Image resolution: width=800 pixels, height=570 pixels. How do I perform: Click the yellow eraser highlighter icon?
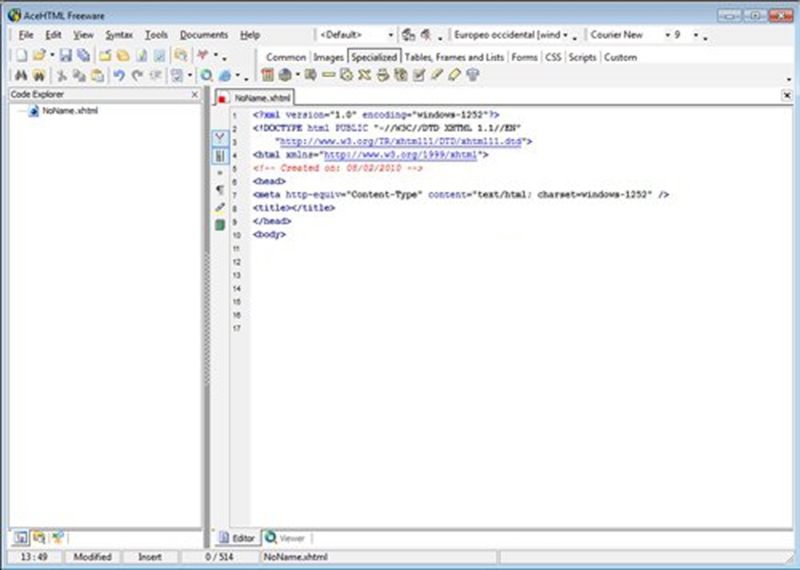click(x=455, y=75)
